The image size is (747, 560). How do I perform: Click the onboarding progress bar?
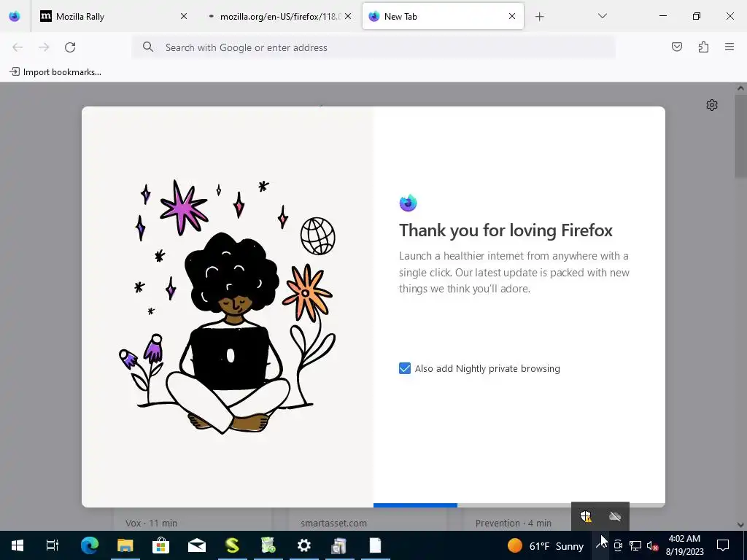click(519, 505)
